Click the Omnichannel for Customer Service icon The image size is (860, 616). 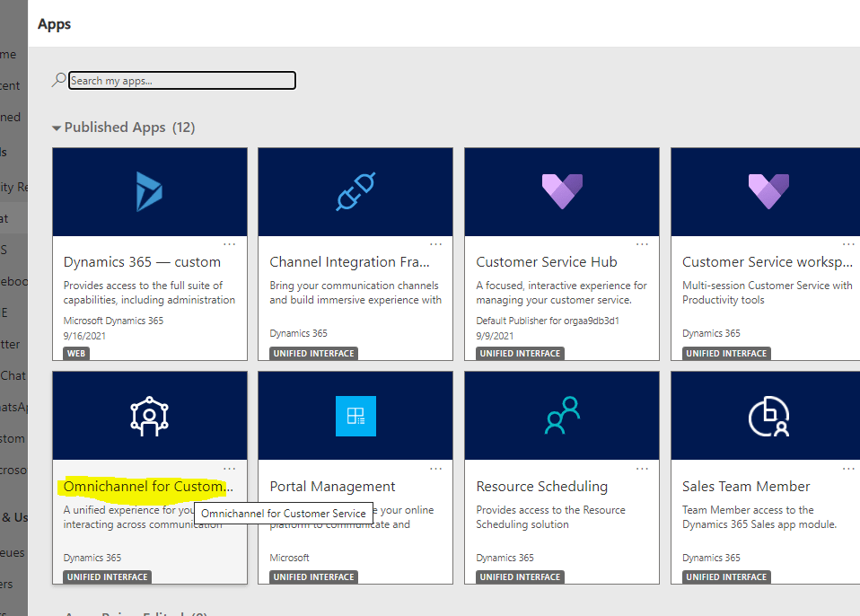(149, 416)
